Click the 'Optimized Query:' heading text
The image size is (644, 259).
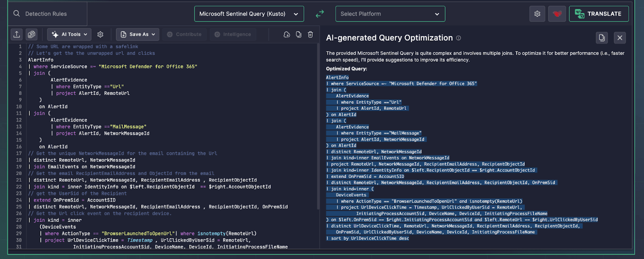pos(347,68)
